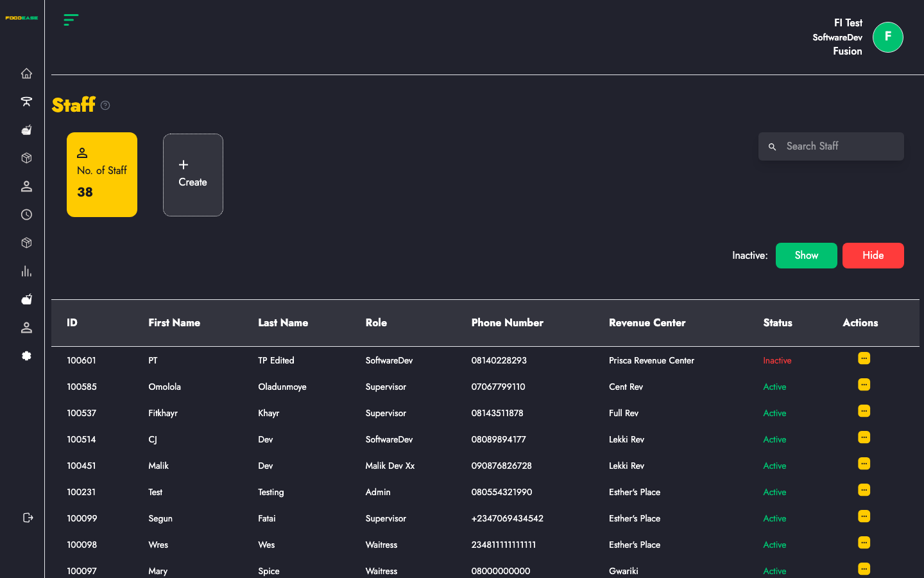The height and width of the screenshot is (578, 924).
Task: Click the Full Rev cell
Action: tap(624, 414)
